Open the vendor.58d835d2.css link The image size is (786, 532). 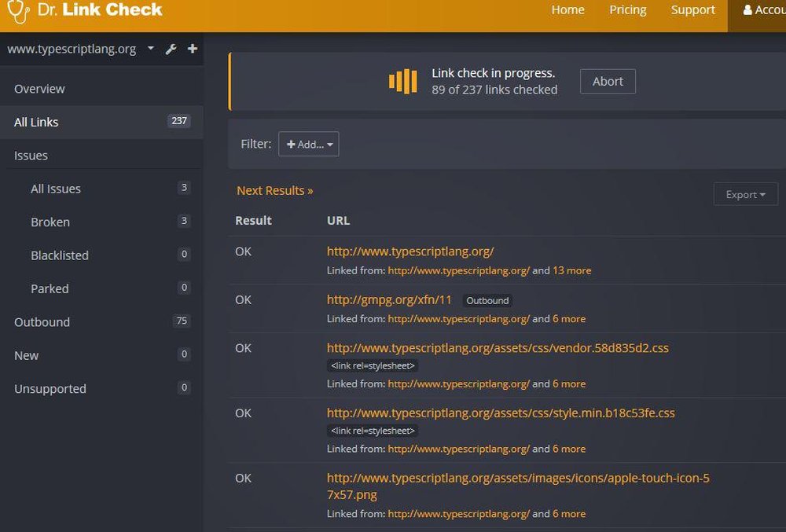tap(498, 347)
